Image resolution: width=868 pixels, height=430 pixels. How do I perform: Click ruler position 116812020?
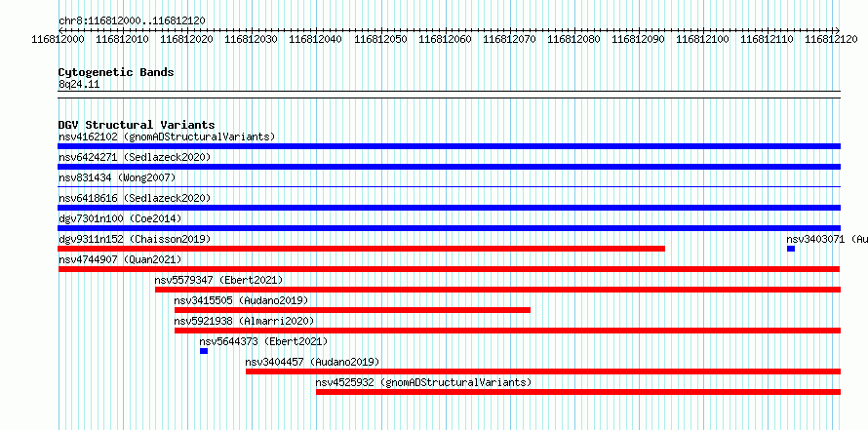click(x=187, y=39)
